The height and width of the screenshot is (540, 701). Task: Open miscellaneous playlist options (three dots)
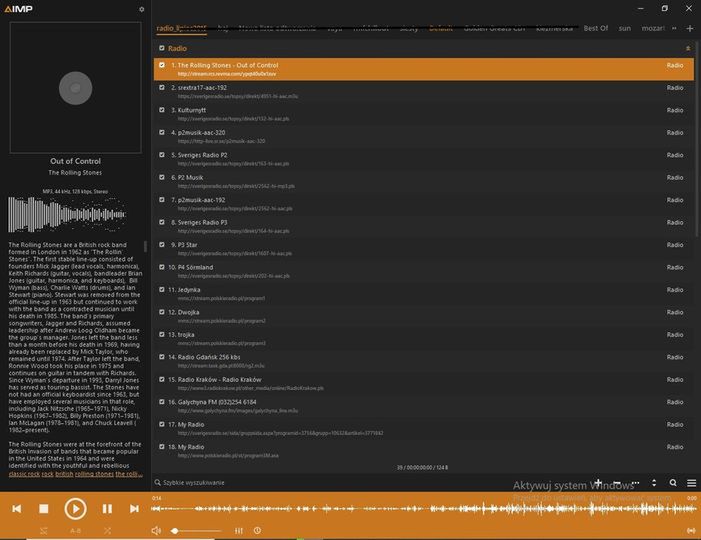636,483
